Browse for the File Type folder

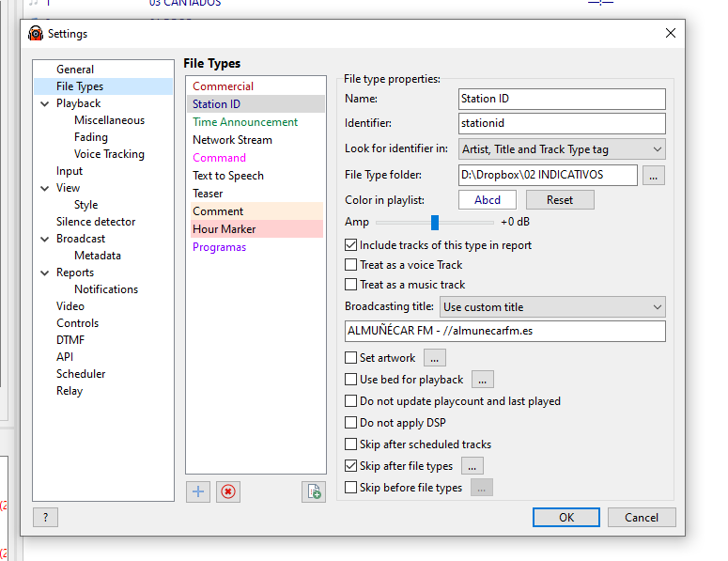click(x=655, y=175)
